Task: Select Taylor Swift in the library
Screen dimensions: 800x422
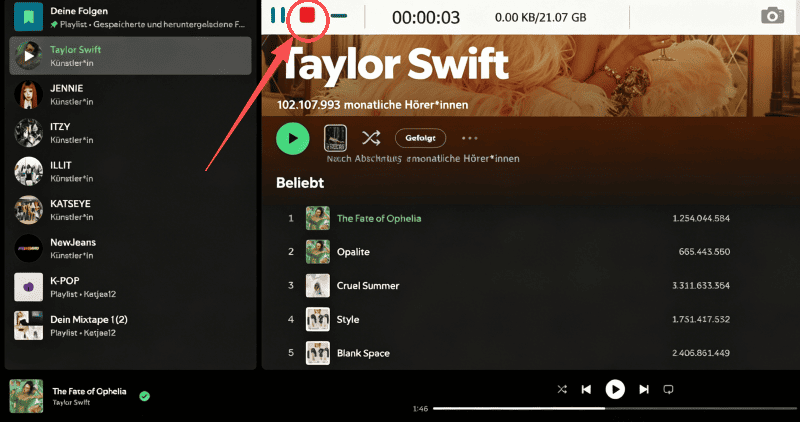Action: [x=130, y=56]
